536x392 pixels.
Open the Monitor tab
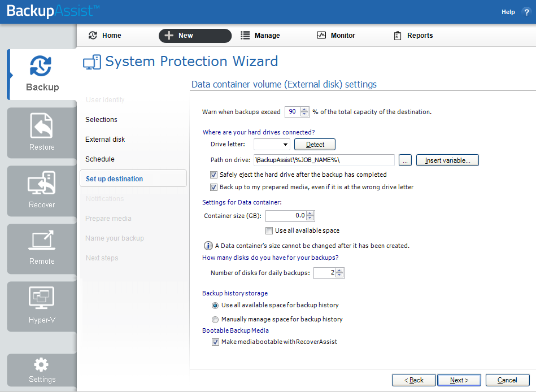click(x=335, y=36)
